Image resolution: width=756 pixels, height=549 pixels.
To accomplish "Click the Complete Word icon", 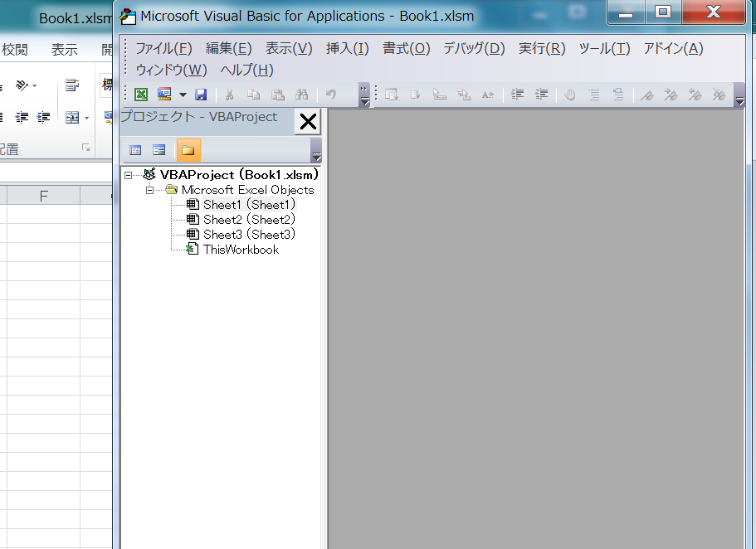I will 488,95.
